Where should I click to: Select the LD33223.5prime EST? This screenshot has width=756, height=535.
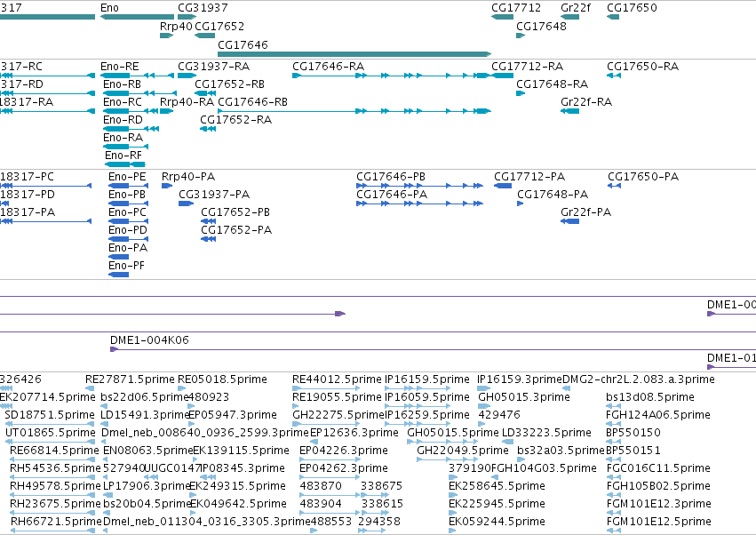507,442
